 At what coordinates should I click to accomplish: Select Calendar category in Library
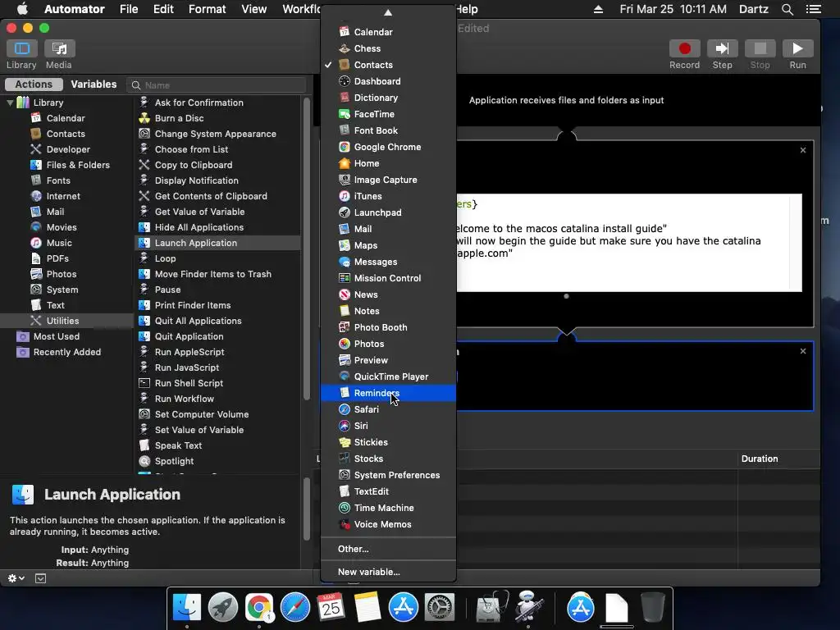pyautogui.click(x=66, y=118)
